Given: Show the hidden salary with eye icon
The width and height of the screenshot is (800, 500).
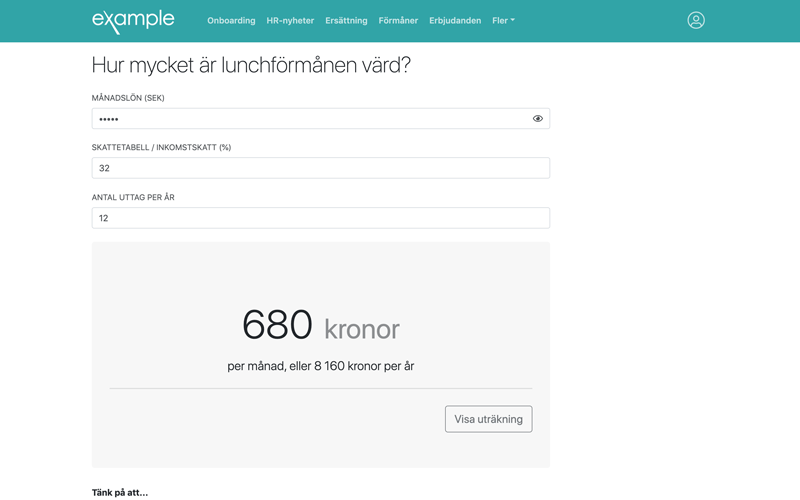Looking at the screenshot, I should coord(538,119).
